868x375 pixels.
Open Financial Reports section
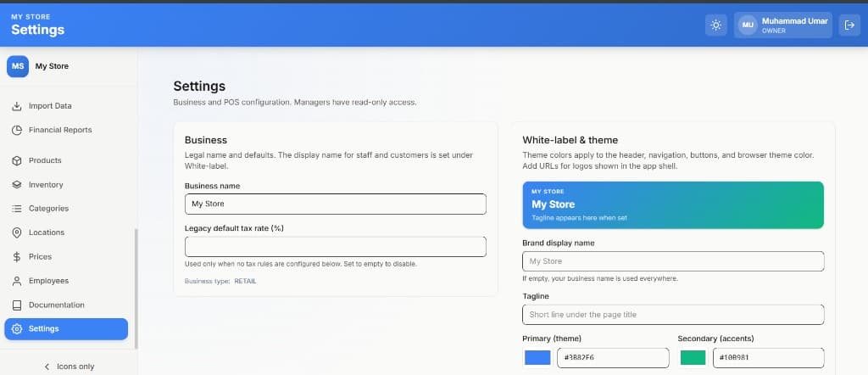tap(66, 130)
